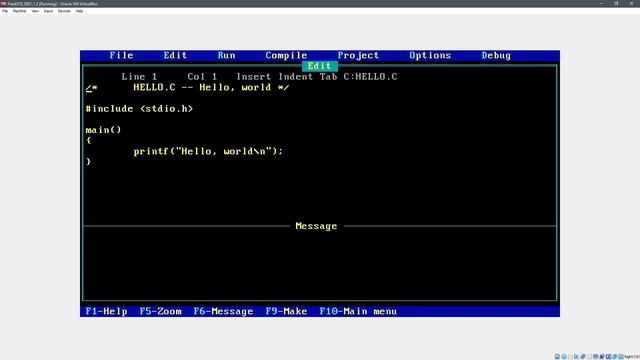Image resolution: width=640 pixels, height=360 pixels.
Task: Open the VirtualBox Help menu
Action: pyautogui.click(x=79, y=11)
